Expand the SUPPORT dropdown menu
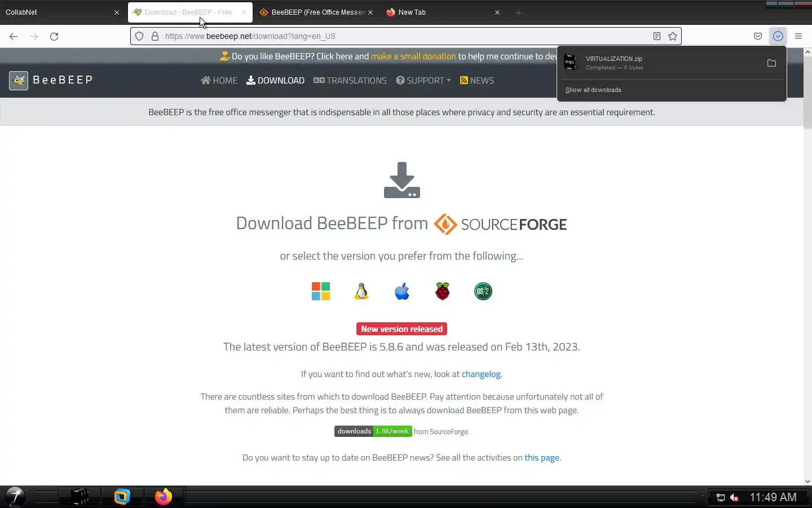812x508 pixels. [x=423, y=80]
